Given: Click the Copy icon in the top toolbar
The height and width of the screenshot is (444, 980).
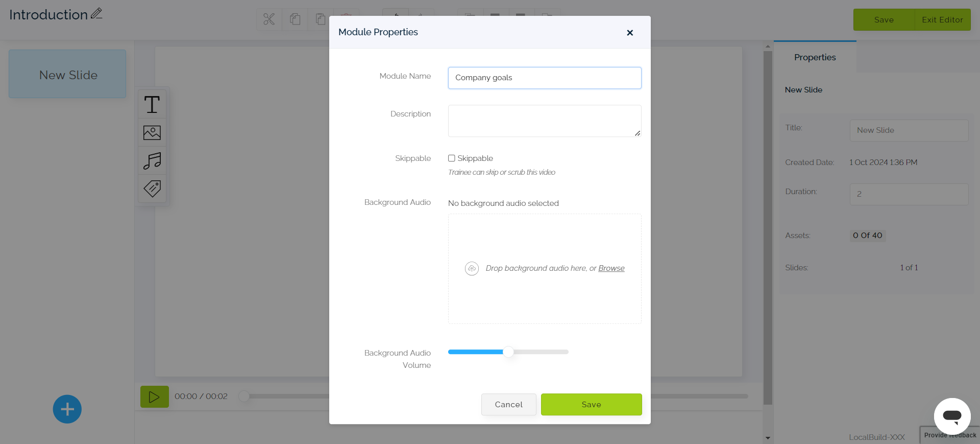Looking at the screenshot, I should (295, 19).
